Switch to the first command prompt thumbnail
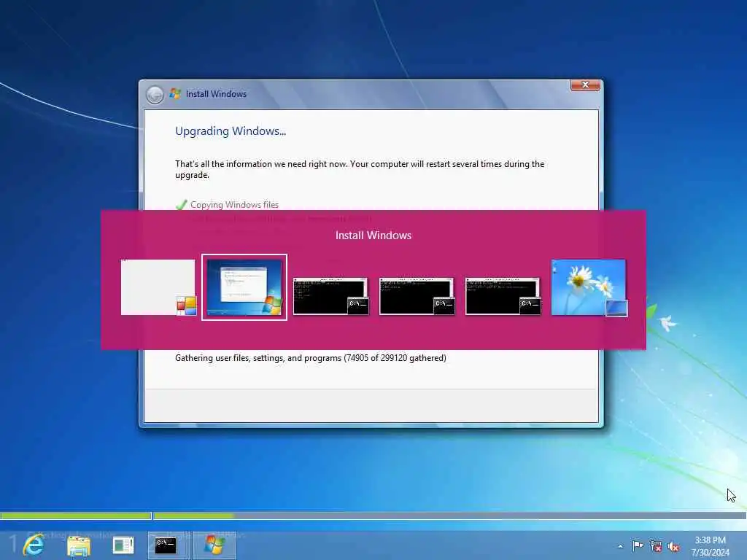 (330, 296)
